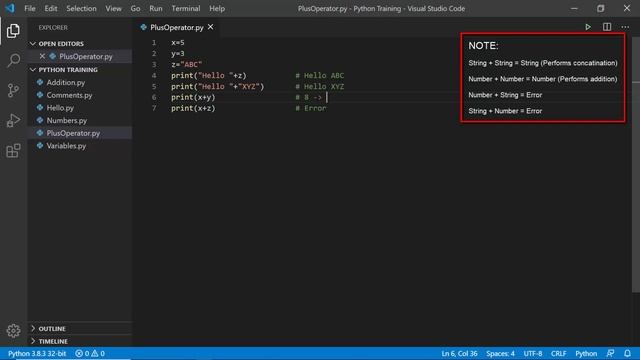Click the VS Code logo icon

tap(10, 8)
